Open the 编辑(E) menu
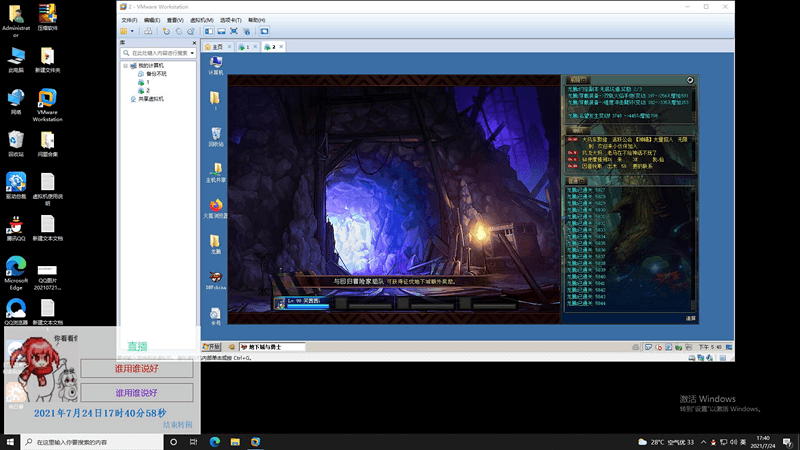800x450 pixels. 152,20
